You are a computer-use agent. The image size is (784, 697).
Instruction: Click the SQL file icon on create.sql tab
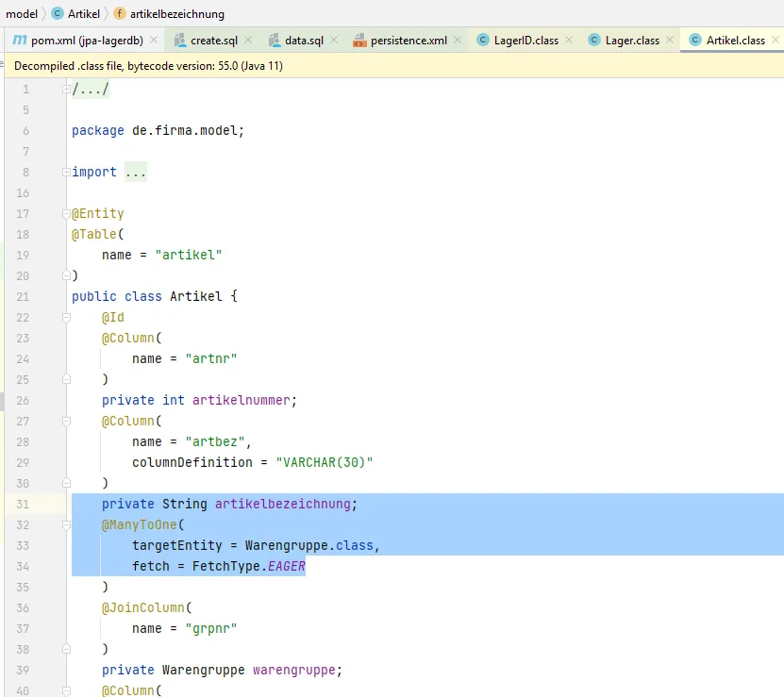pyautogui.click(x=180, y=41)
